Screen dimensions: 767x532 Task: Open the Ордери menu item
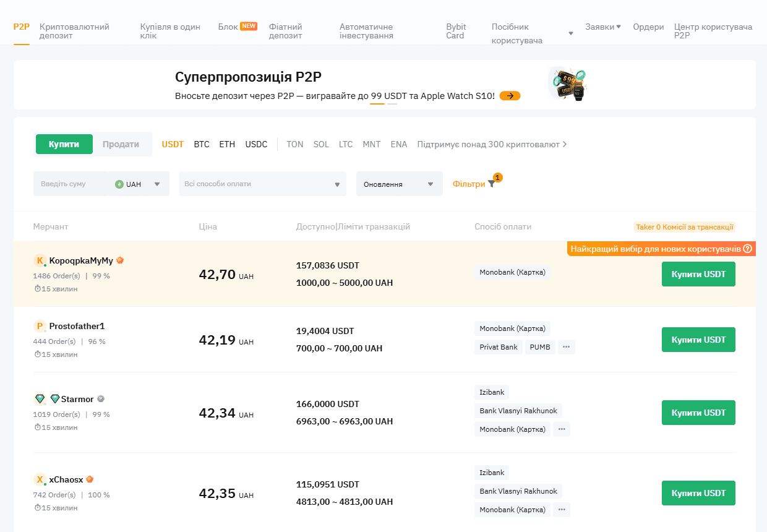[648, 27]
